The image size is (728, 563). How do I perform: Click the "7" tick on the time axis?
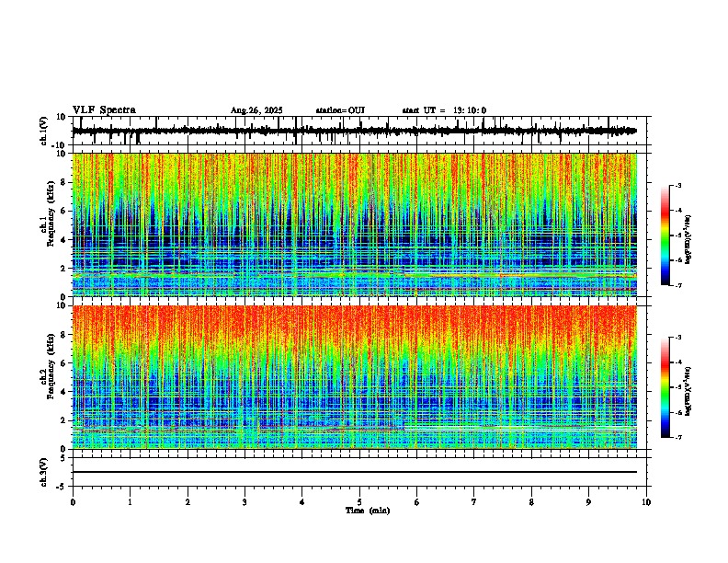point(474,502)
